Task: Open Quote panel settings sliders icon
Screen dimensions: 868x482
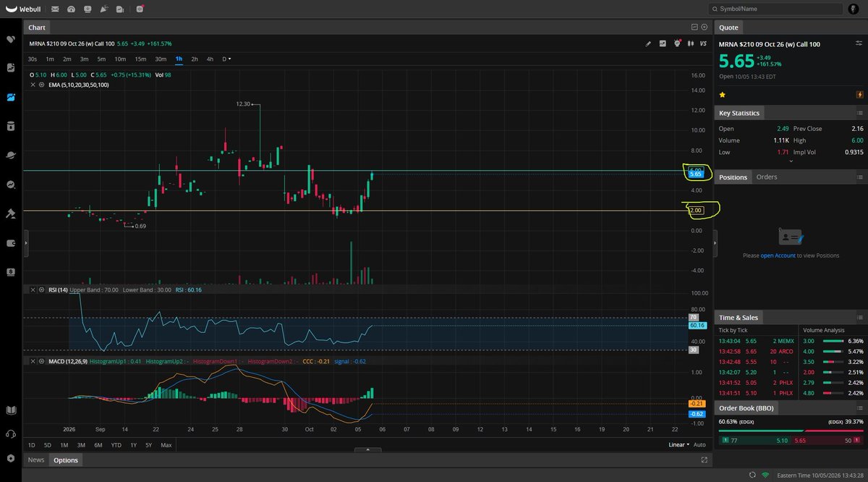Action: pyautogui.click(x=858, y=43)
